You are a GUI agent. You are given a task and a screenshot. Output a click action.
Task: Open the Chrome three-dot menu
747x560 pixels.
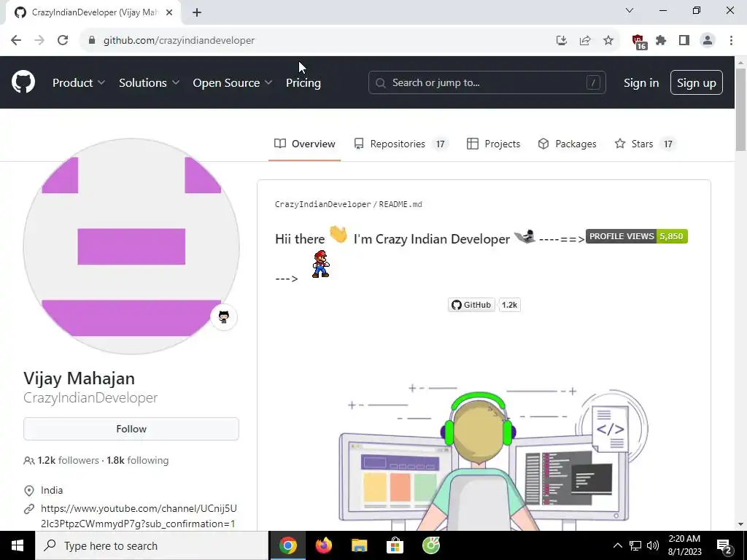tap(731, 41)
